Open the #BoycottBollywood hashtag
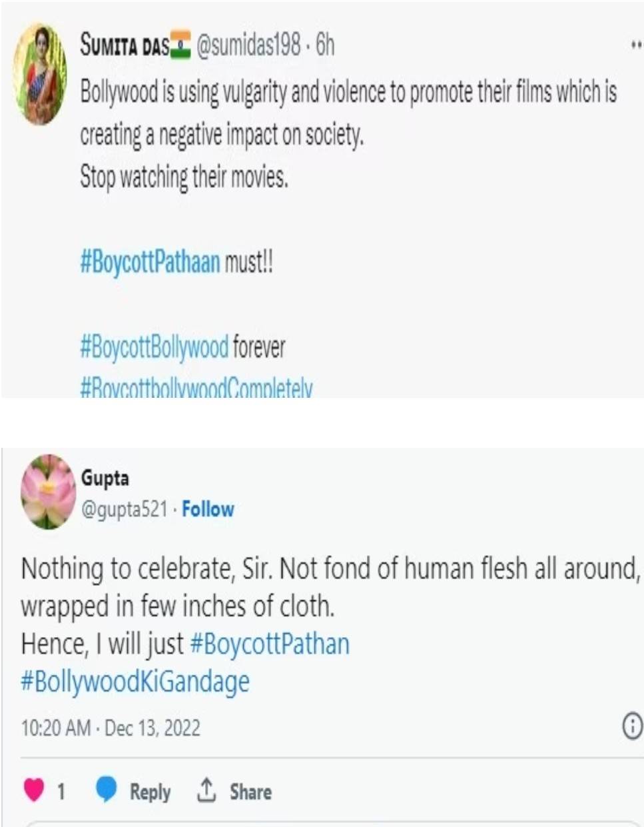The image size is (644, 827). (154, 347)
